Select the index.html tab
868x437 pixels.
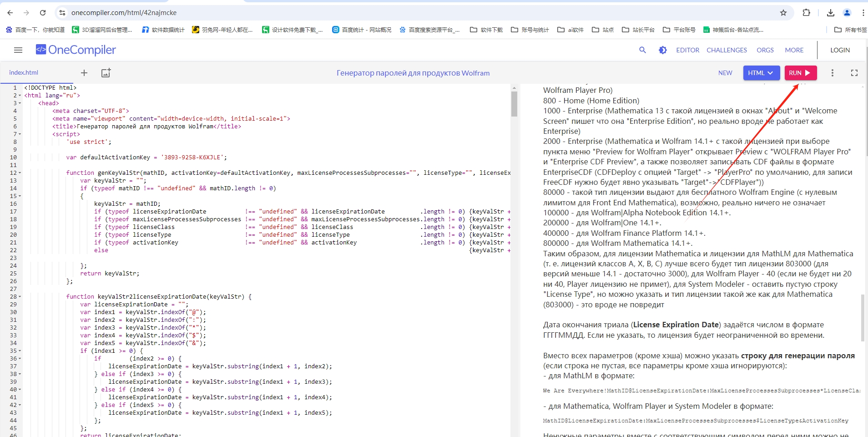click(x=25, y=72)
